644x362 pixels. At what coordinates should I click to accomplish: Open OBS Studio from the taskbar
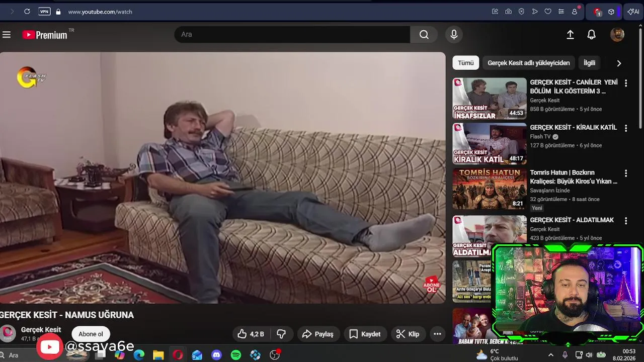coord(275,355)
